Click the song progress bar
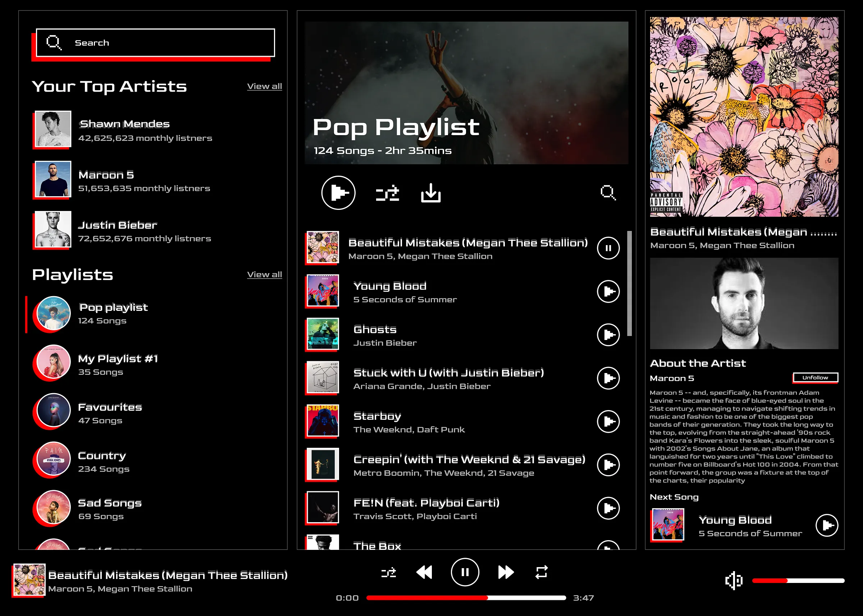Image resolution: width=863 pixels, height=616 pixels. click(x=466, y=598)
